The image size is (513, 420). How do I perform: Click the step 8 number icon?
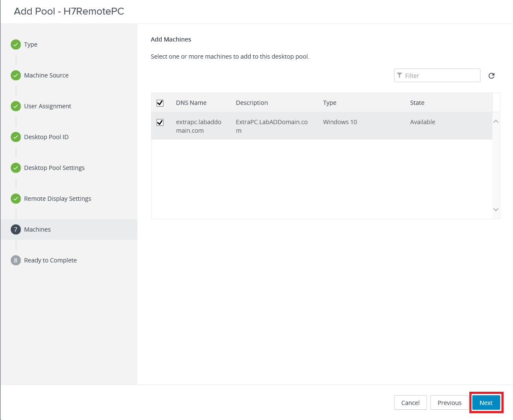[16, 260]
